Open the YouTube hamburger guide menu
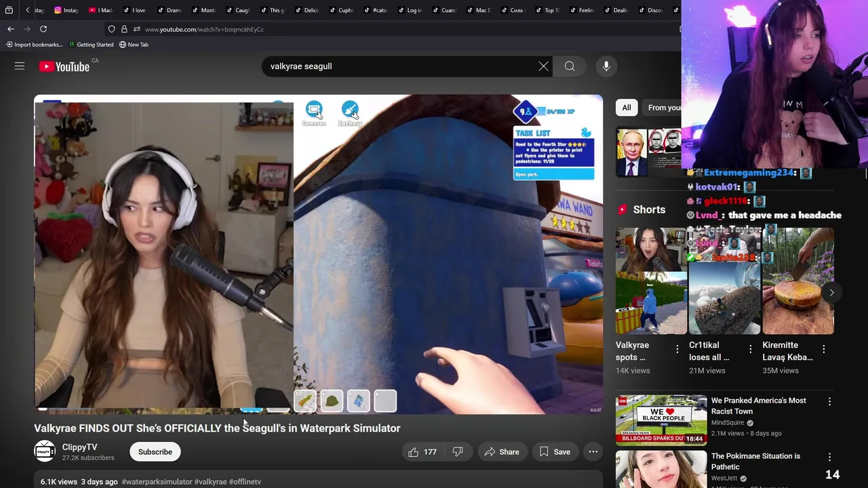Viewport: 868px width, 488px height. 20,66
